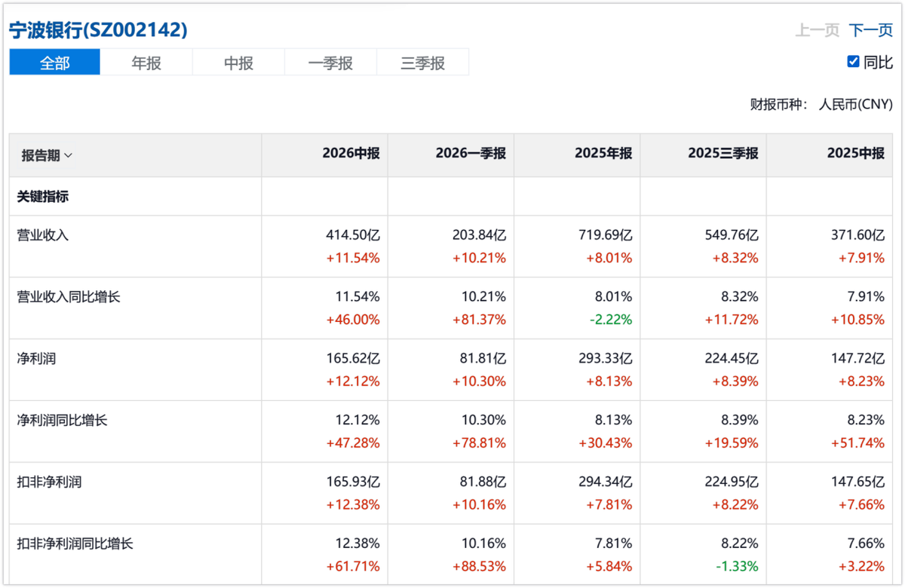Screen dimensions: 905x588
Task: Click the 165.93亿 value
Action: click(x=353, y=482)
